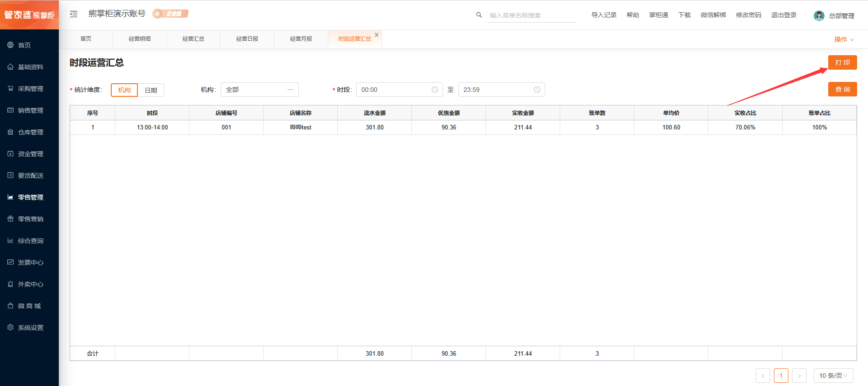This screenshot has height=386, width=868.
Task: Click 修改密码 link
Action: click(x=749, y=15)
